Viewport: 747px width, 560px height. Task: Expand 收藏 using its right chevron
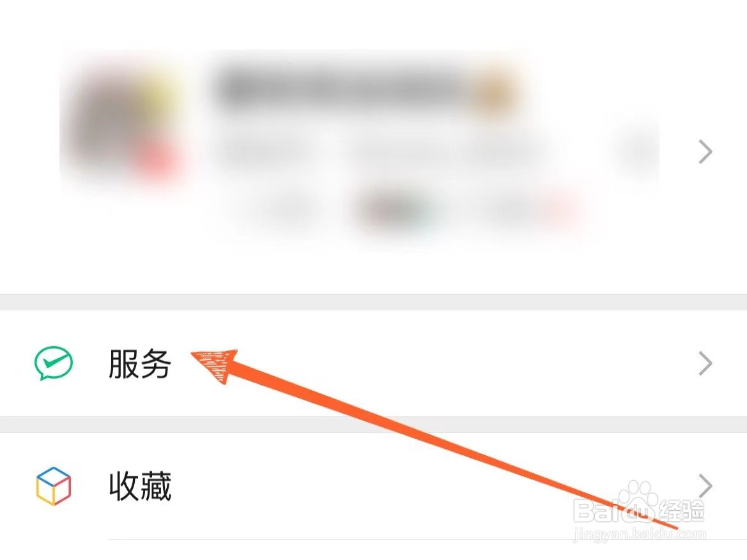pyautogui.click(x=705, y=486)
